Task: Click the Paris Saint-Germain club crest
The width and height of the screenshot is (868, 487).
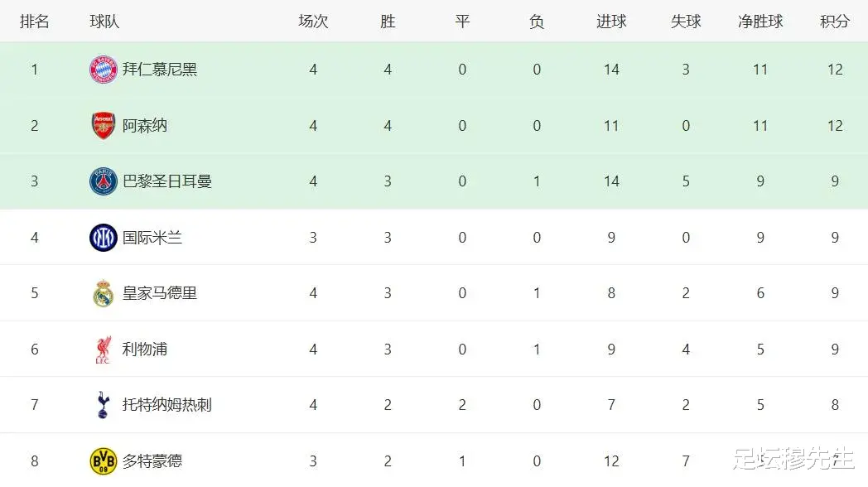Action: 104,181
